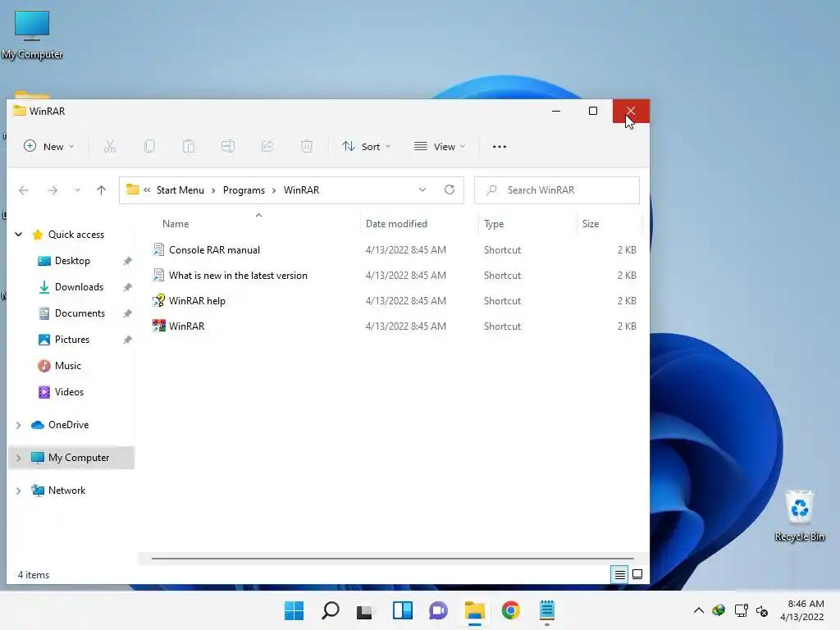The image size is (840, 630).
Task: Open the Notepad taskbar icon
Action: click(x=547, y=610)
